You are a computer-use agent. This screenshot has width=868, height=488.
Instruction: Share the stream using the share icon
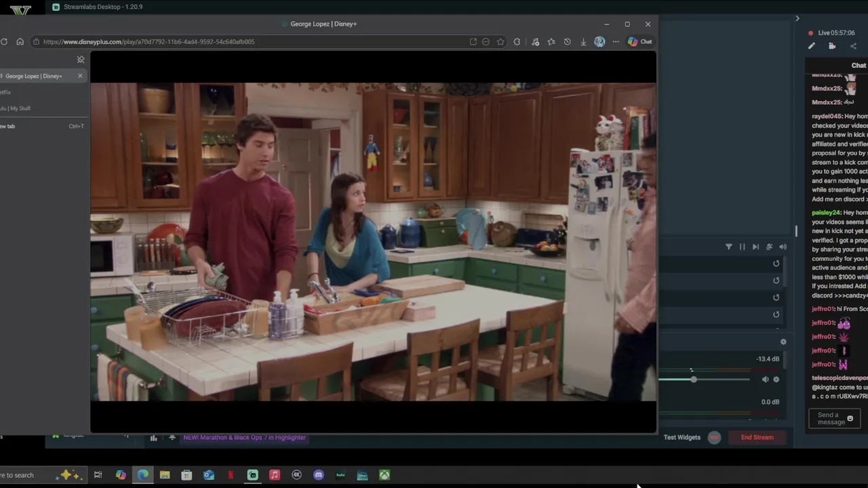pyautogui.click(x=853, y=46)
